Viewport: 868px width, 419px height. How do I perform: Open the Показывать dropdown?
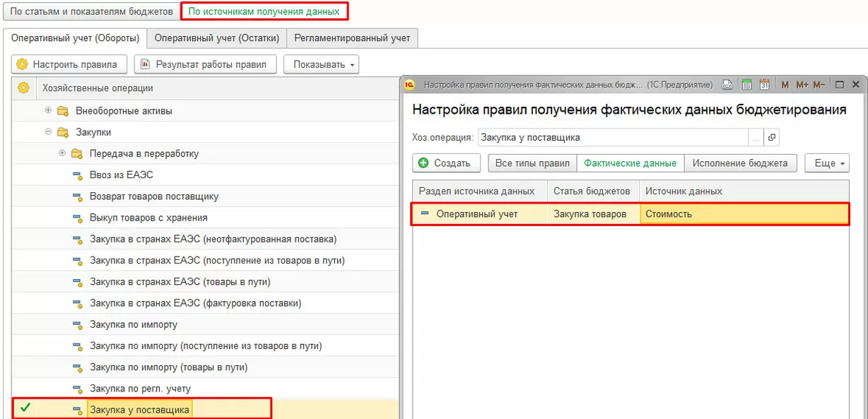pyautogui.click(x=322, y=64)
